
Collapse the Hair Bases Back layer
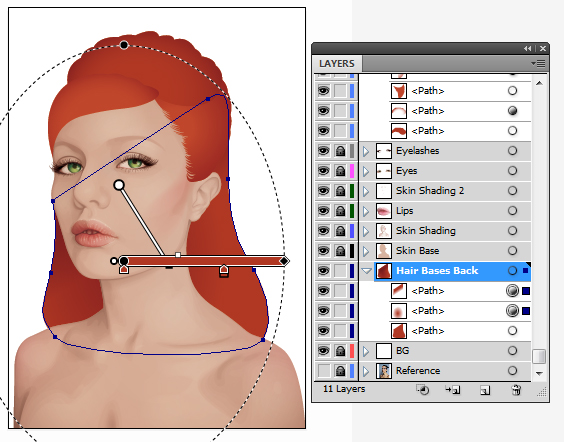[367, 270]
